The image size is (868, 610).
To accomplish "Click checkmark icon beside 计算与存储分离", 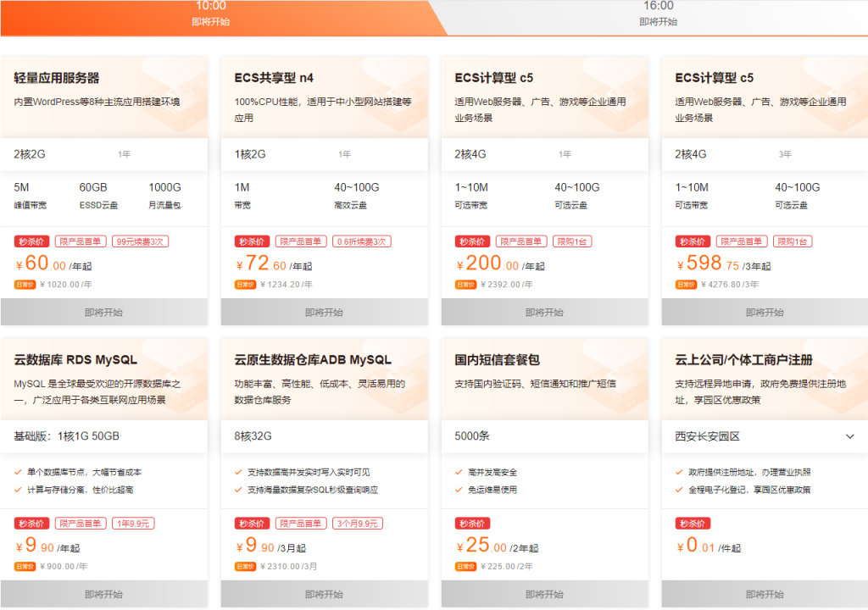I will 18,490.
